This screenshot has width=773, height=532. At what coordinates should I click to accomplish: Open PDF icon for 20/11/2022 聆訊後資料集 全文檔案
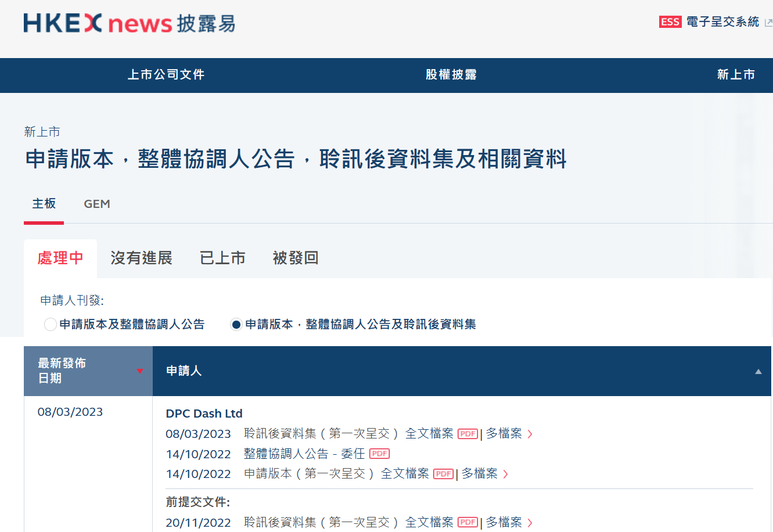click(468, 522)
